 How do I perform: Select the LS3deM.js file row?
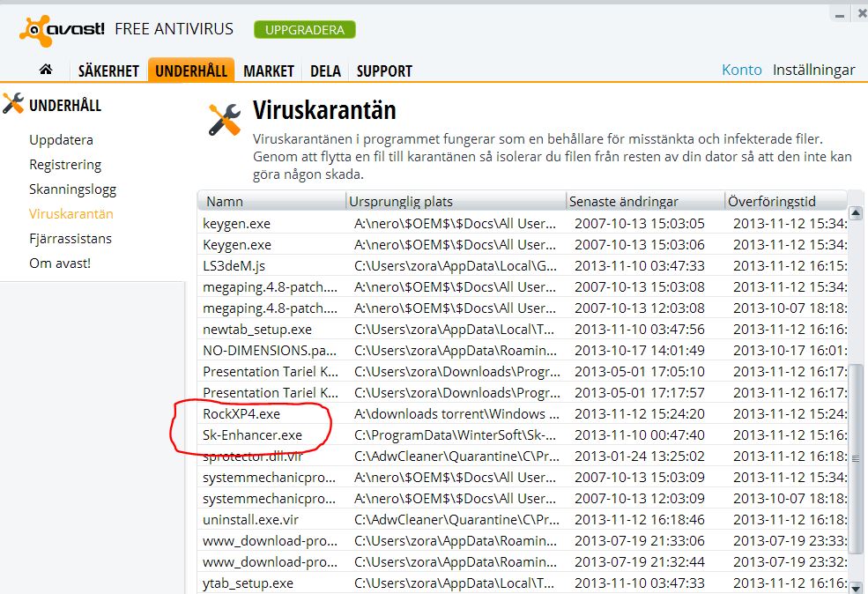coord(522,266)
